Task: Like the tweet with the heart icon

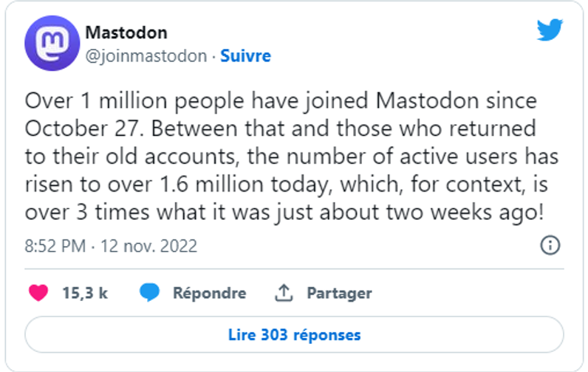Action: tap(38, 293)
